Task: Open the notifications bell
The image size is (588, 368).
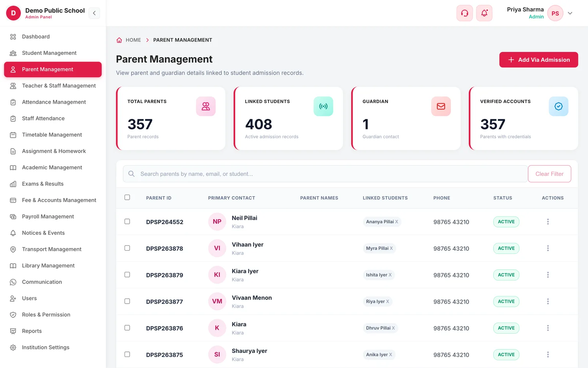Action: click(x=484, y=13)
